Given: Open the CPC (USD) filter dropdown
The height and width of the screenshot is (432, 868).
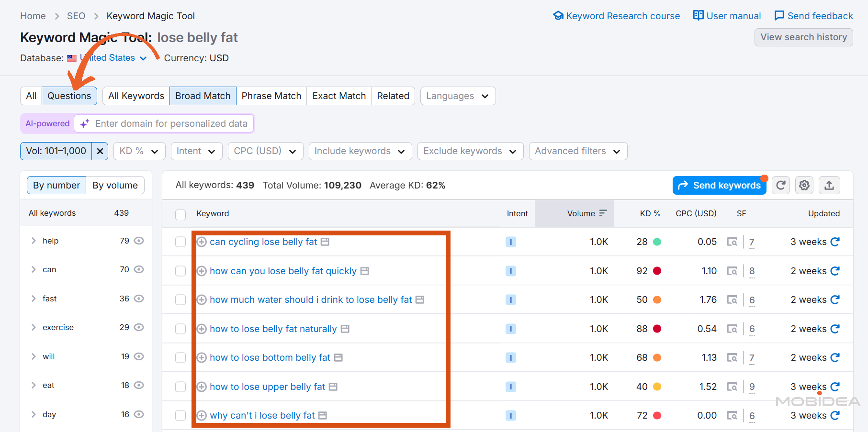Looking at the screenshot, I should (265, 151).
